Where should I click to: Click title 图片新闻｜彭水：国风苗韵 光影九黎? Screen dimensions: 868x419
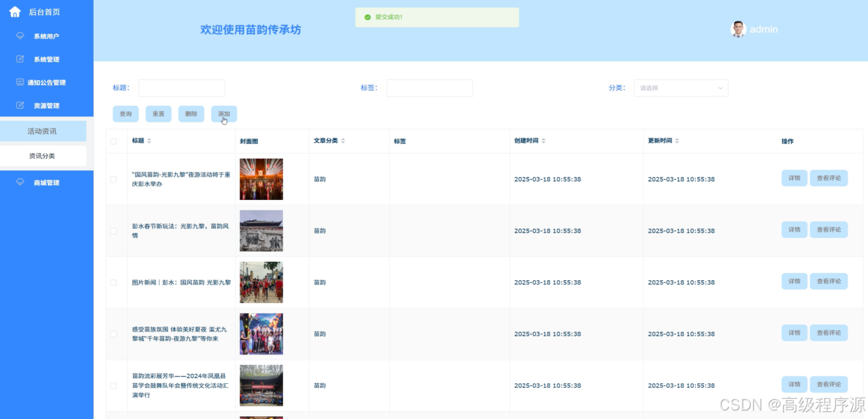pyautogui.click(x=181, y=282)
